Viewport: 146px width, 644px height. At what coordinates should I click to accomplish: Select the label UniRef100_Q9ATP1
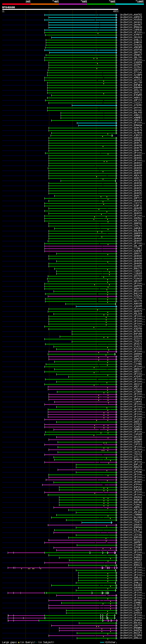pyautogui.click(x=131, y=70)
